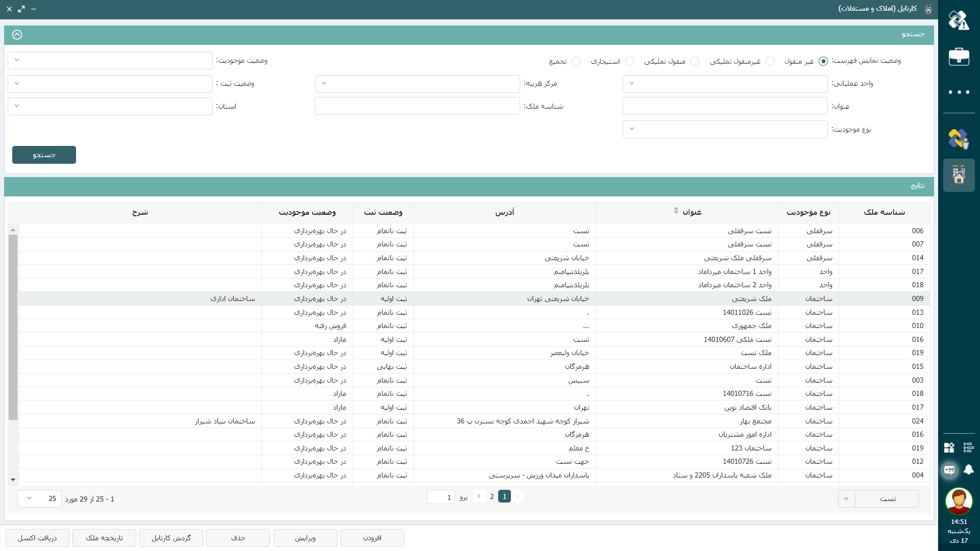This screenshot has height=551, width=980.
Task: Open the briefcase icon in sidebar
Action: point(959,57)
